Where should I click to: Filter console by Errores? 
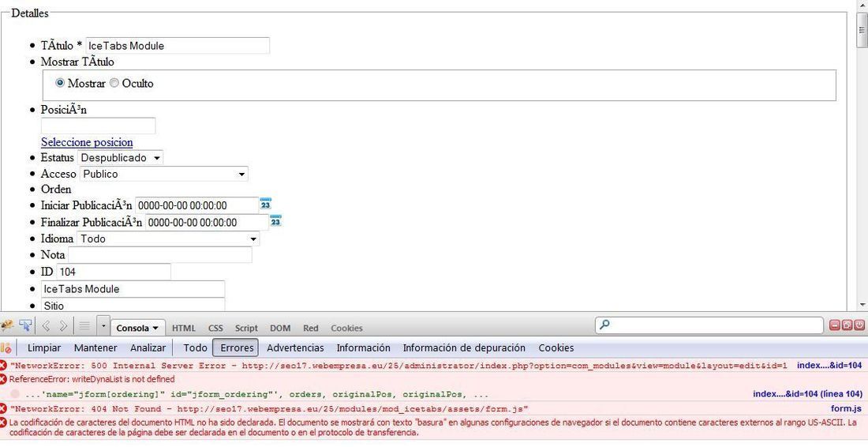[x=237, y=347]
